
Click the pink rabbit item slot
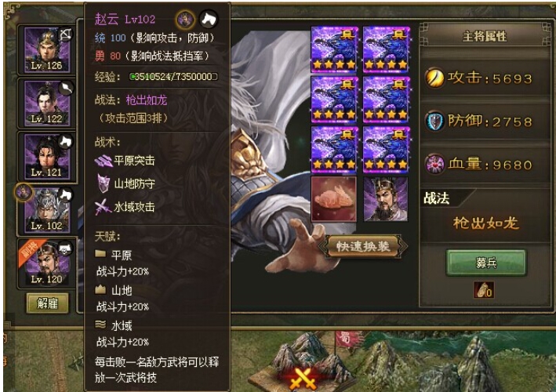[334, 199]
